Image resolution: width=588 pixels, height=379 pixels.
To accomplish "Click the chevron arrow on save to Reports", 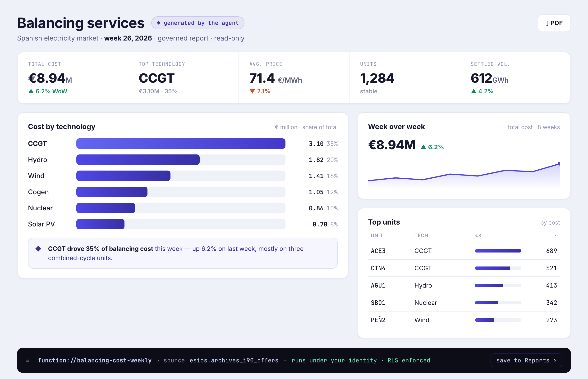I will pos(555,361).
